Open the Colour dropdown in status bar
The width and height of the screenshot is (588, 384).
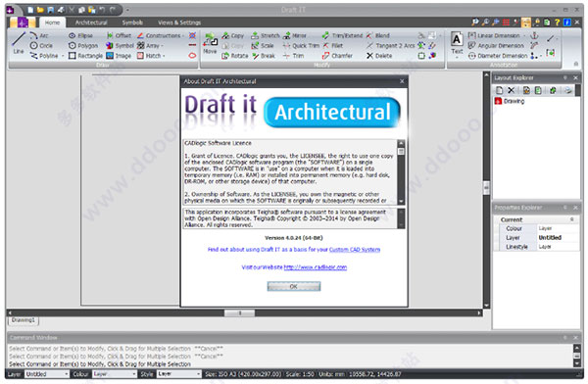[115, 374]
